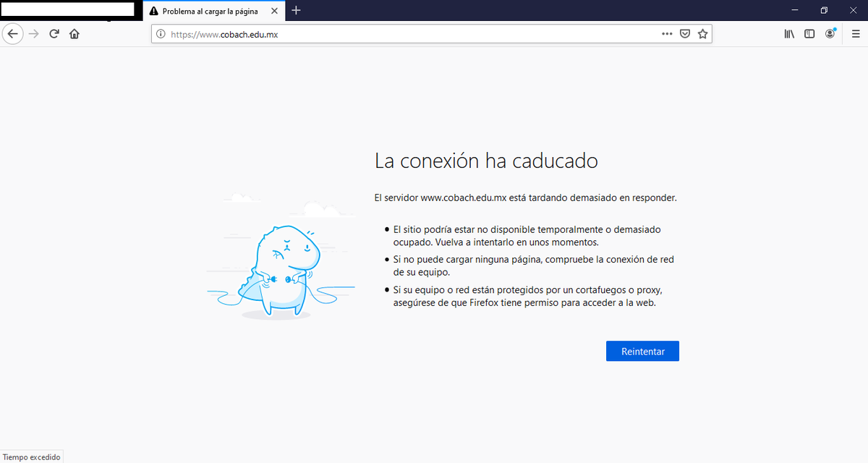
Task: Select the 'Problema al cargar la página' tab
Action: pos(214,11)
